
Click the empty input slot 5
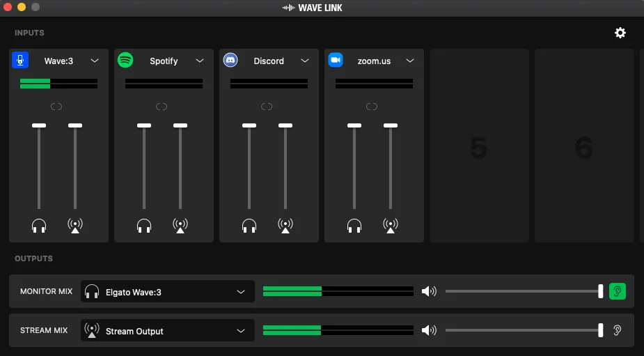tap(478, 146)
